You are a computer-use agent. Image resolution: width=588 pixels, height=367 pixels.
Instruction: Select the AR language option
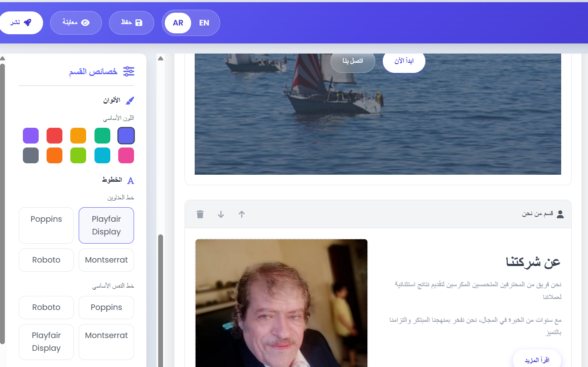178,23
